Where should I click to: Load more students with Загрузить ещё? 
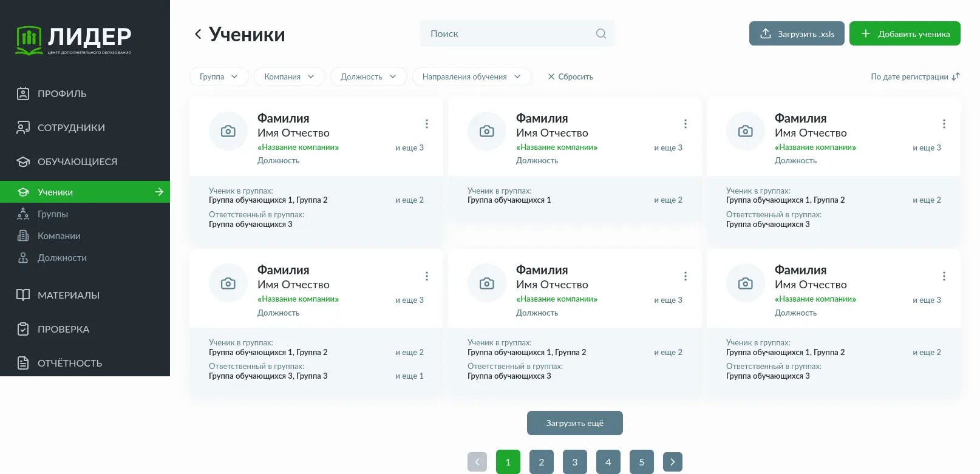click(575, 423)
